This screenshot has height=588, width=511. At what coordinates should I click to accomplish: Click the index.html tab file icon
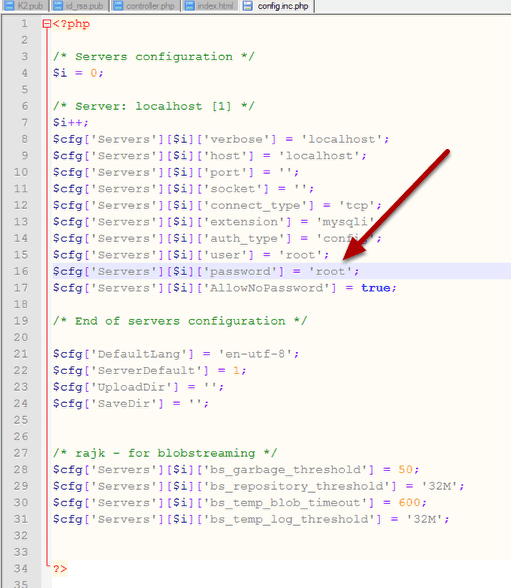pyautogui.click(x=190, y=6)
